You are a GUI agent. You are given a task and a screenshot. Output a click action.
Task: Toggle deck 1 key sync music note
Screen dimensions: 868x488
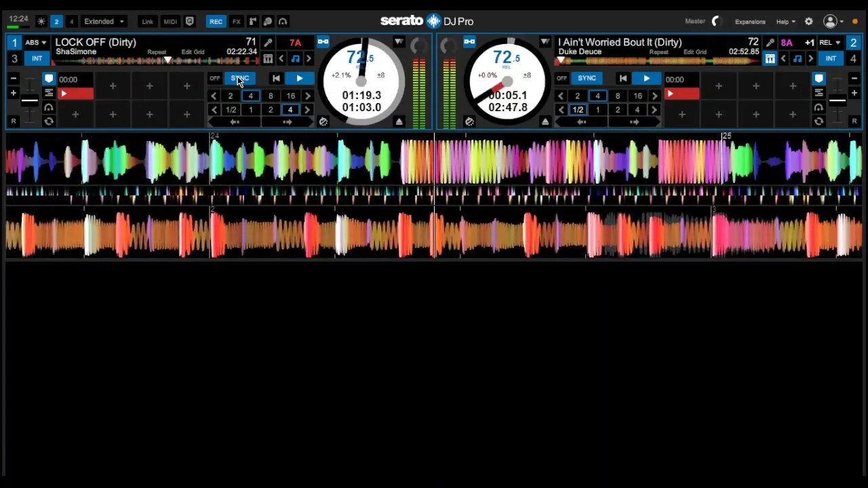click(295, 59)
